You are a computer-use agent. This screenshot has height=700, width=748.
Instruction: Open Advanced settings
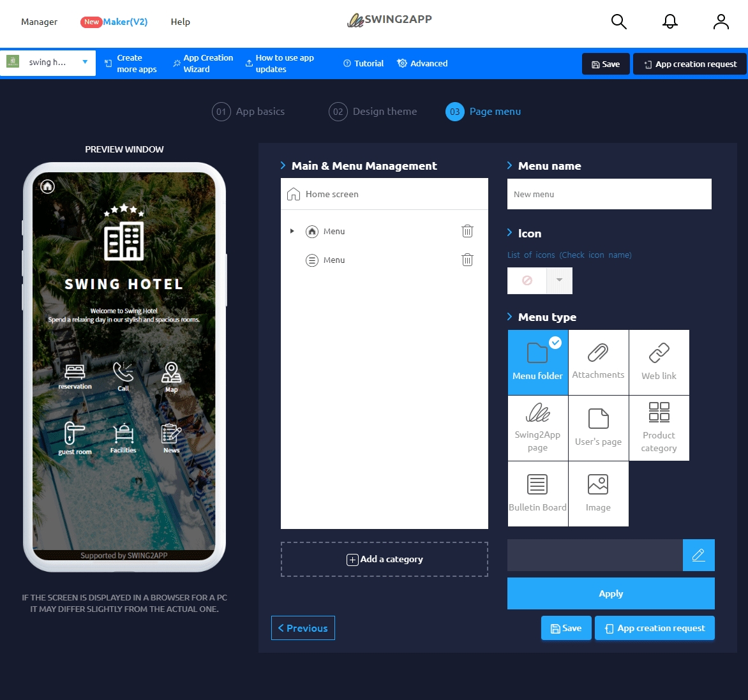tap(422, 63)
